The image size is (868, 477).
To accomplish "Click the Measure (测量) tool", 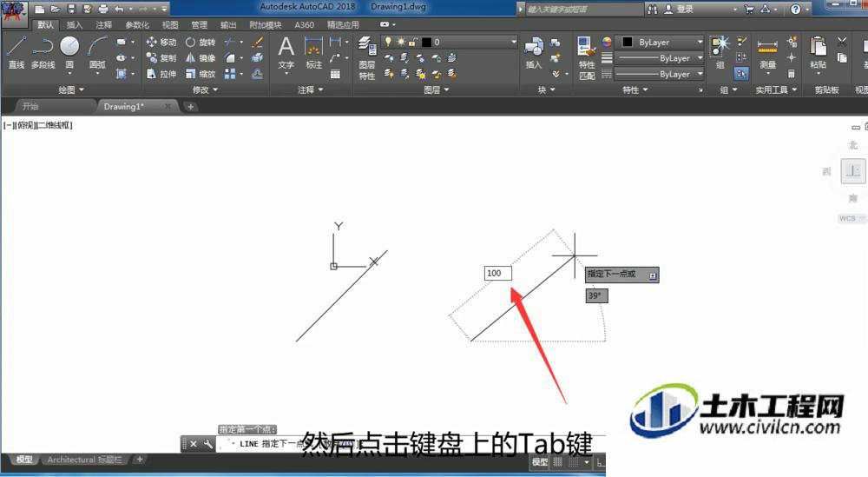I will pyautogui.click(x=767, y=53).
